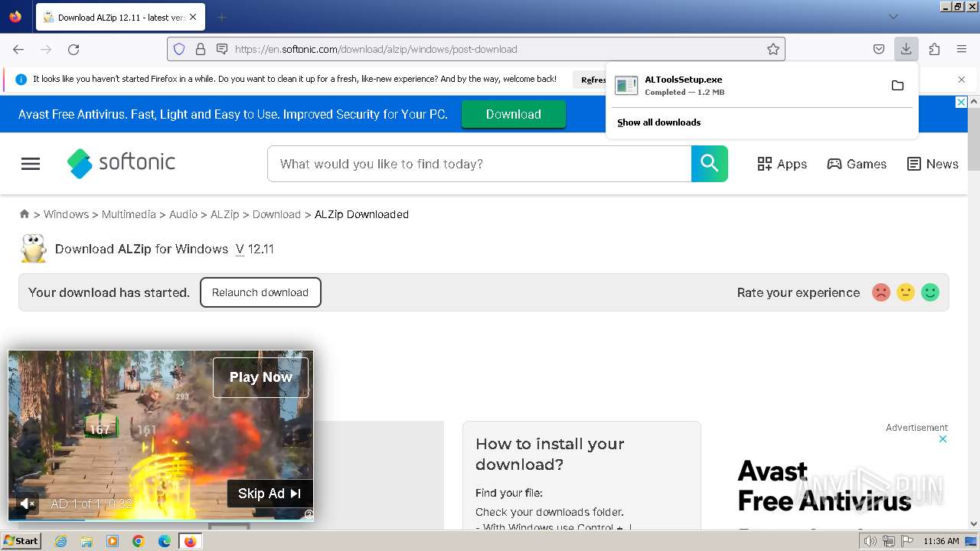Viewport: 980px width, 551px height.
Task: Open the tracking protection shield icon
Action: 179,49
